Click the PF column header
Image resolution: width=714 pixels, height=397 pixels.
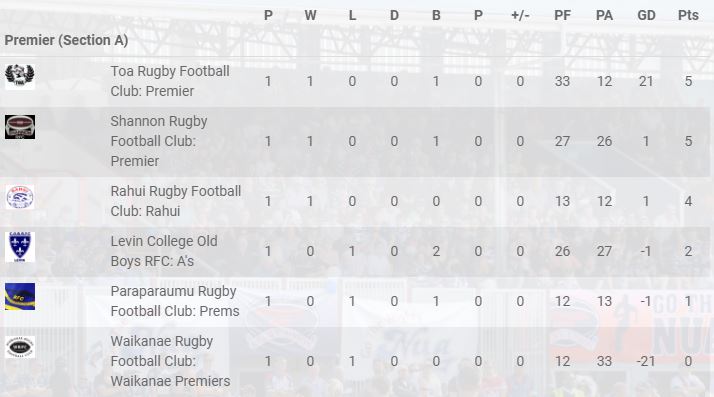click(562, 15)
